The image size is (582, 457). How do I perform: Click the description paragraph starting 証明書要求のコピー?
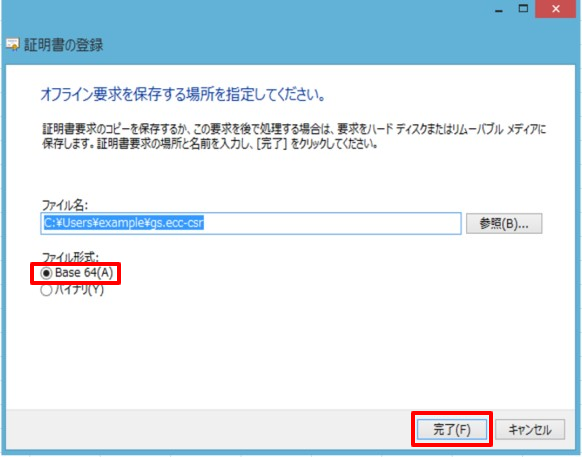click(x=294, y=136)
